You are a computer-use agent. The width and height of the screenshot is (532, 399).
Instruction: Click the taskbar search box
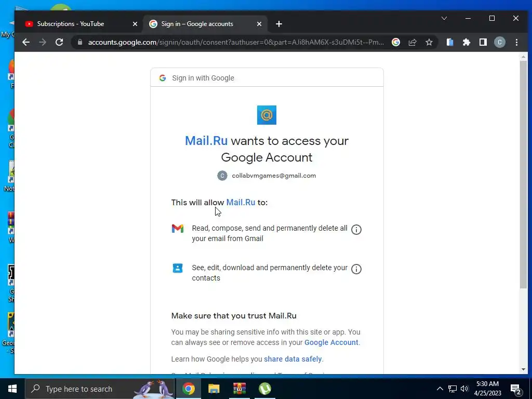(x=100, y=389)
